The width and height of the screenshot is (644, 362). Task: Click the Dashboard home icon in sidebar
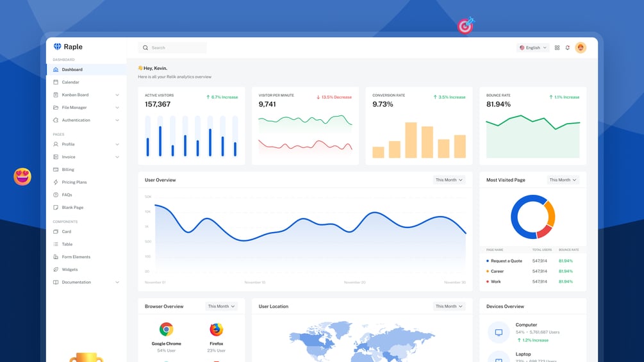coord(56,70)
